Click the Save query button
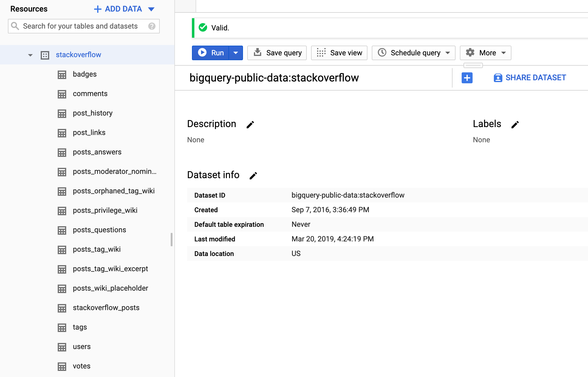588x377 pixels. point(277,53)
